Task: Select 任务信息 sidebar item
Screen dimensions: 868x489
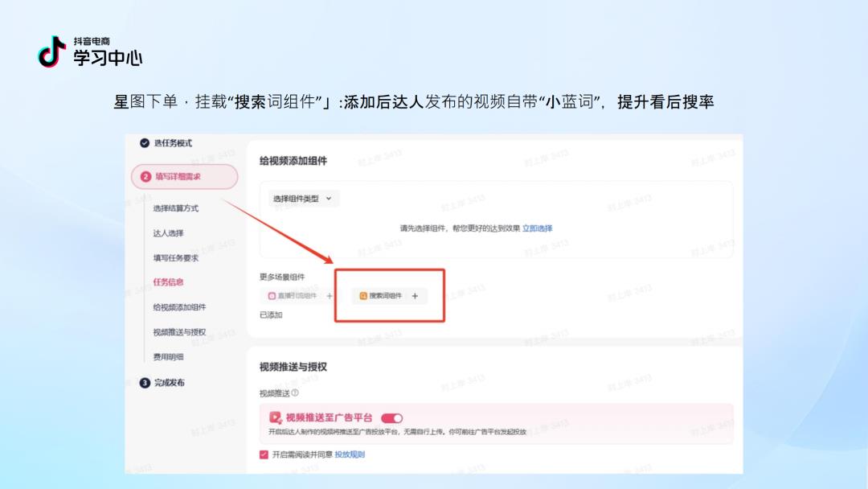Action: [x=168, y=281]
